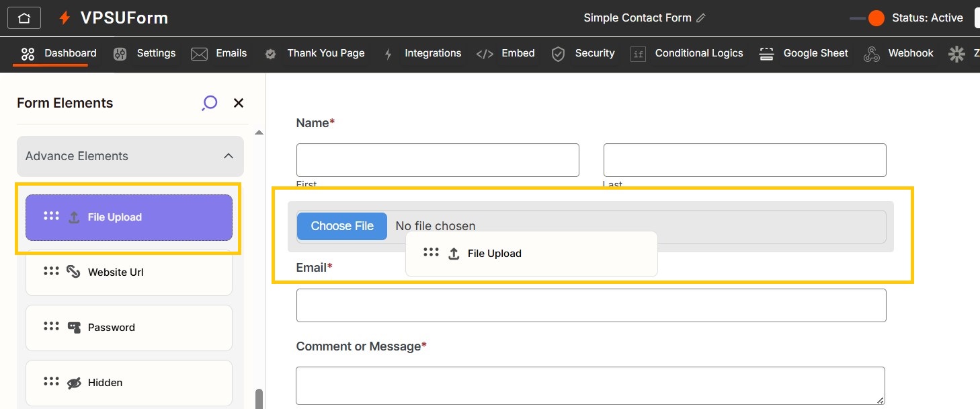980x409 pixels.
Task: Click the 'if' icon beside Conditional Logics
Action: (637, 53)
